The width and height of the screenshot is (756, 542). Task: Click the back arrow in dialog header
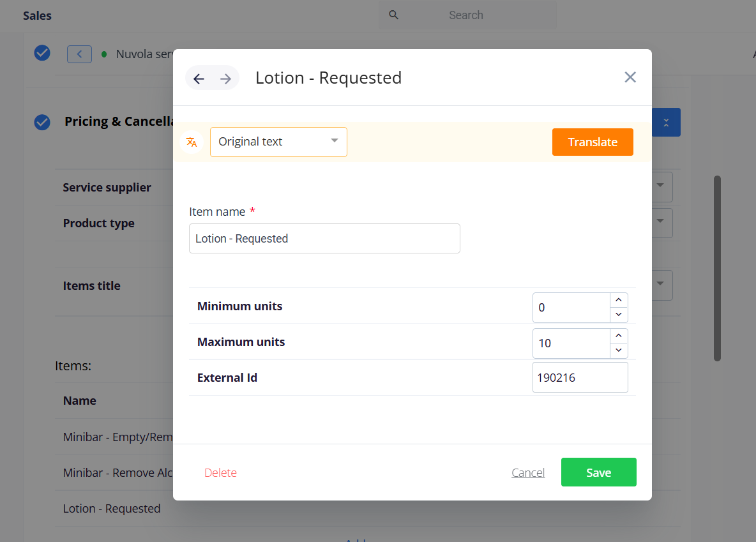[x=199, y=79]
